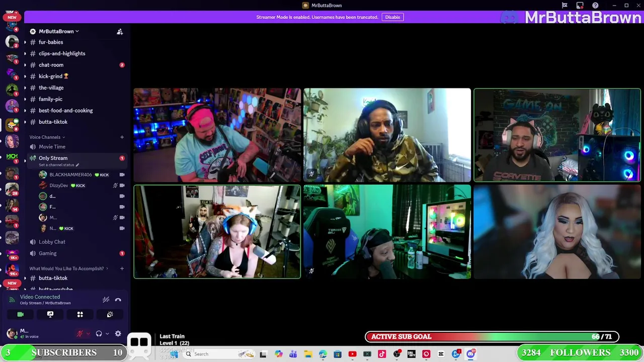The height and width of the screenshot is (362, 644).
Task: Open microphone input options arrow
Action: click(x=88, y=333)
